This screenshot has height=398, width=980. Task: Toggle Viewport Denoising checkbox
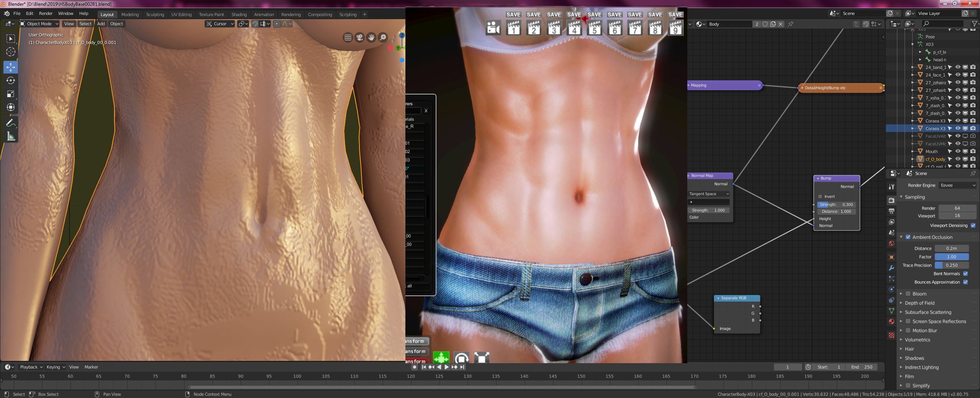click(973, 225)
